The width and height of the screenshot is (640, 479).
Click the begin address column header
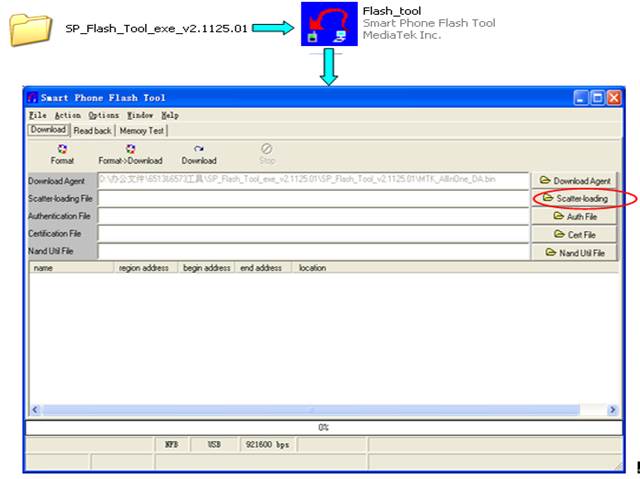click(207, 268)
